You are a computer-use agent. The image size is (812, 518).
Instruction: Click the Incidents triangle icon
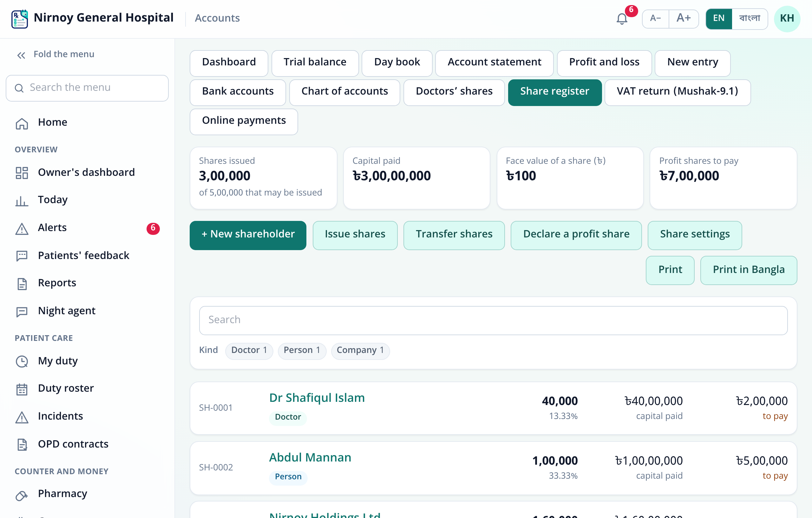click(22, 417)
